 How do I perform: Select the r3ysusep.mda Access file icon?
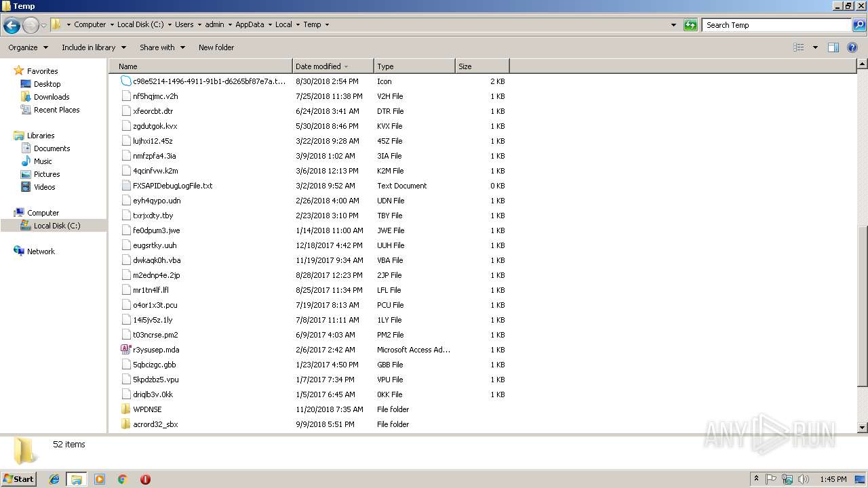pyautogui.click(x=125, y=350)
